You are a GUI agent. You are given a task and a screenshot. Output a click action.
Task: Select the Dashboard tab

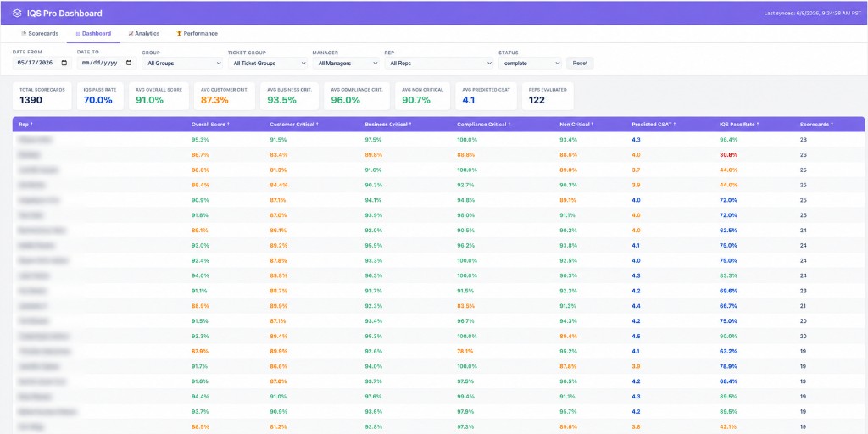(x=93, y=33)
